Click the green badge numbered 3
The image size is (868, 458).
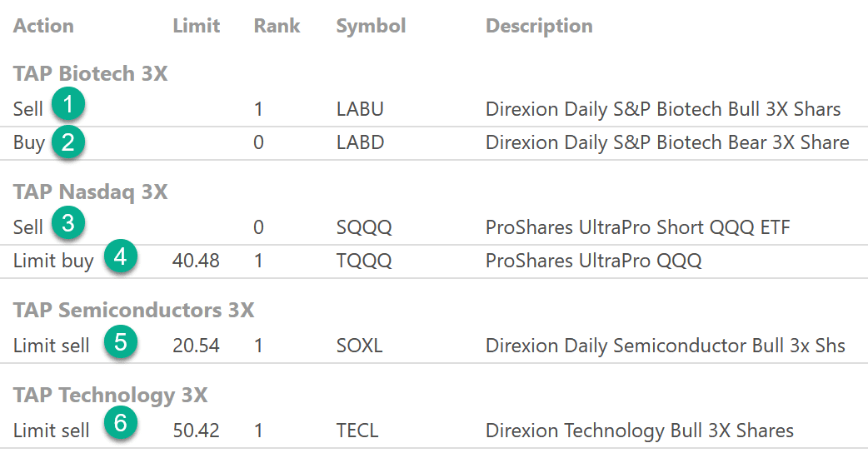68,223
